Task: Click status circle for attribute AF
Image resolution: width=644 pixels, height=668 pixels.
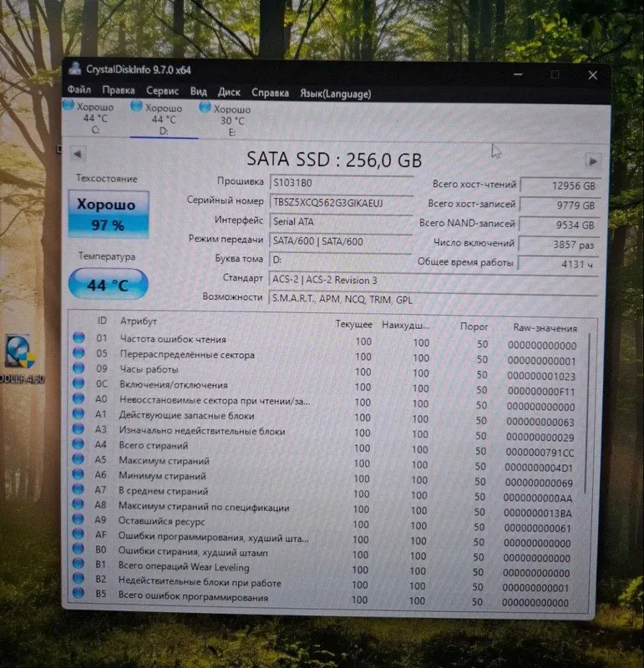Action: [x=79, y=534]
